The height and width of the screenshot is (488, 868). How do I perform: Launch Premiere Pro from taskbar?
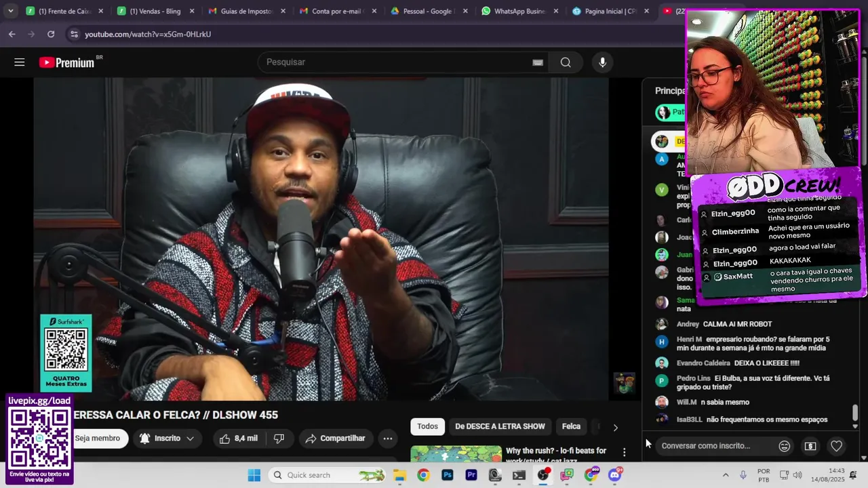coord(471,475)
